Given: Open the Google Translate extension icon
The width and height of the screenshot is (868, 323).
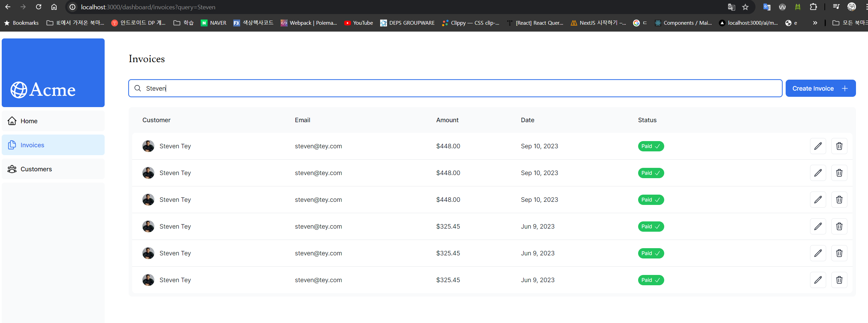Looking at the screenshot, I should (766, 7).
